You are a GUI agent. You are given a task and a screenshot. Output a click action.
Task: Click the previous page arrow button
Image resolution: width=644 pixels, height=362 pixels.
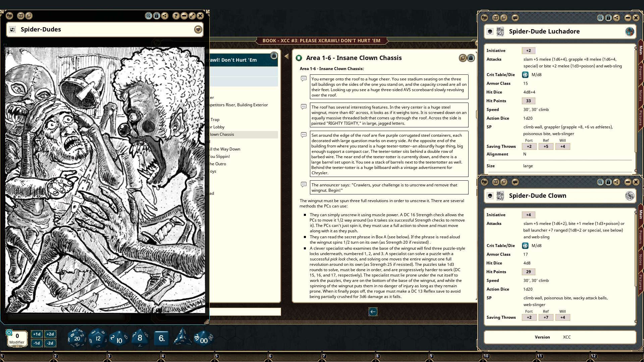pos(373,312)
